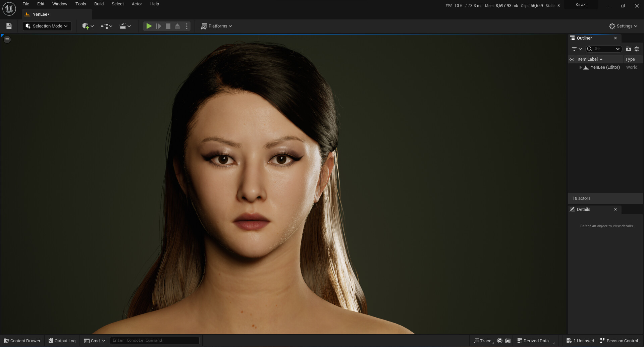Open the Outliner settings gear icon

[x=637, y=49]
